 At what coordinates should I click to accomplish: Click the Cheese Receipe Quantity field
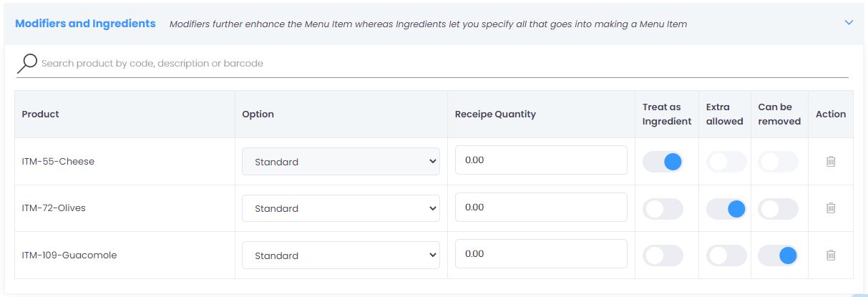(541, 160)
